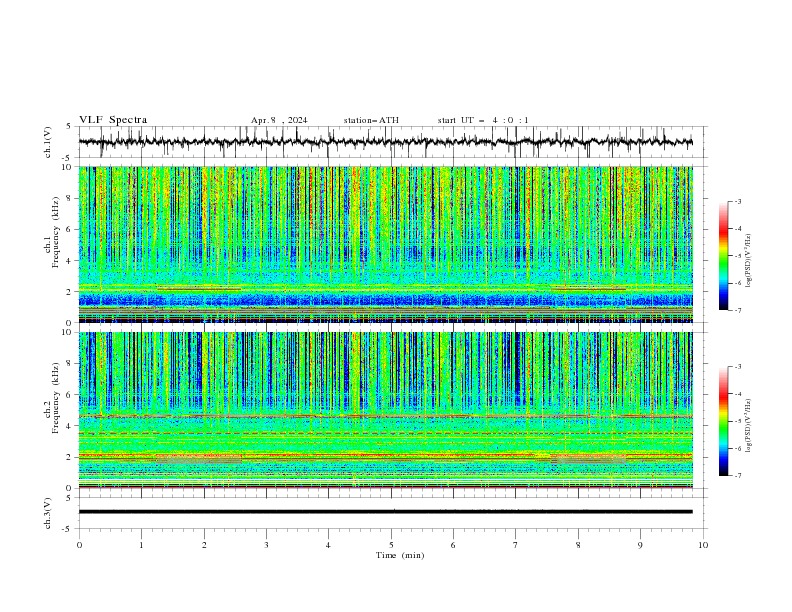Click the "log(PSD)(V²/Hz)" label beside ch.2 color bar
The height and width of the screenshot is (612, 792).
pyautogui.click(x=748, y=425)
